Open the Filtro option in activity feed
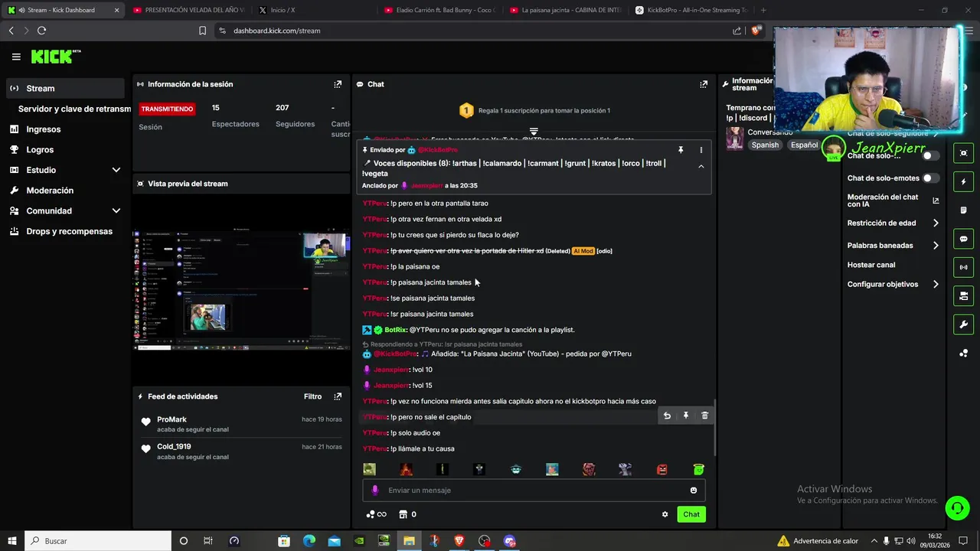Screen dimensions: 980x551 coord(312,396)
